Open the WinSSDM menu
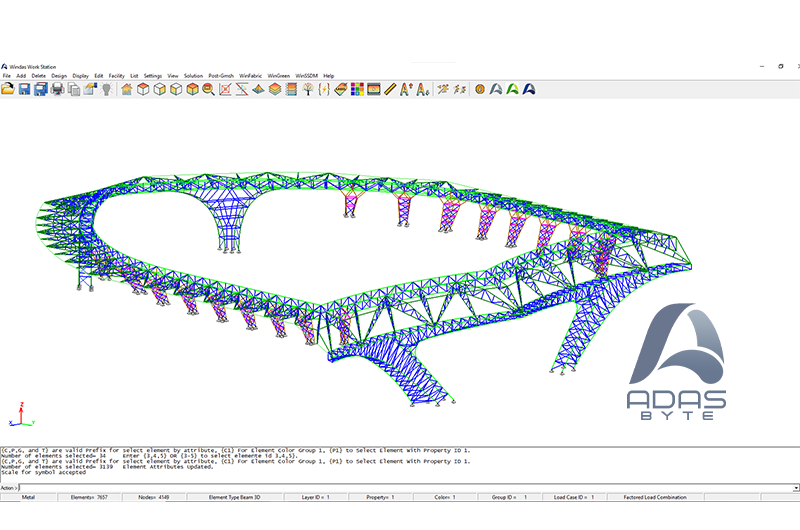 pyautogui.click(x=306, y=75)
